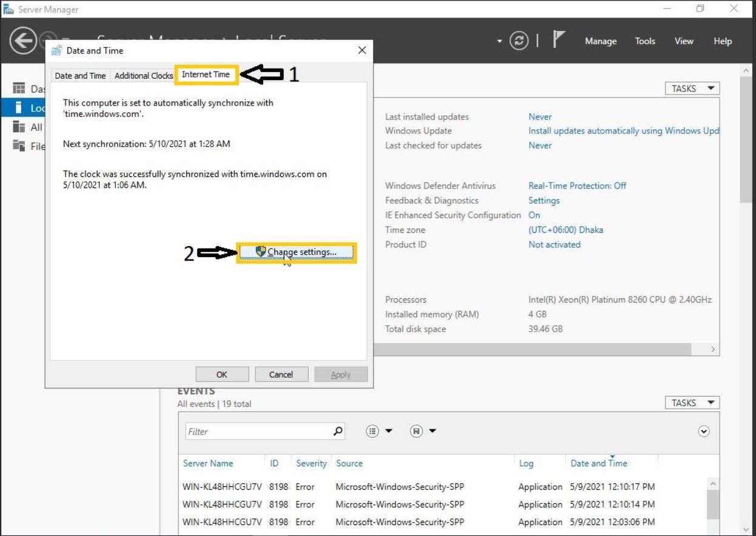Screen dimensions: 756x536
Task: Select the File services sidebar icon
Action: click(x=19, y=146)
